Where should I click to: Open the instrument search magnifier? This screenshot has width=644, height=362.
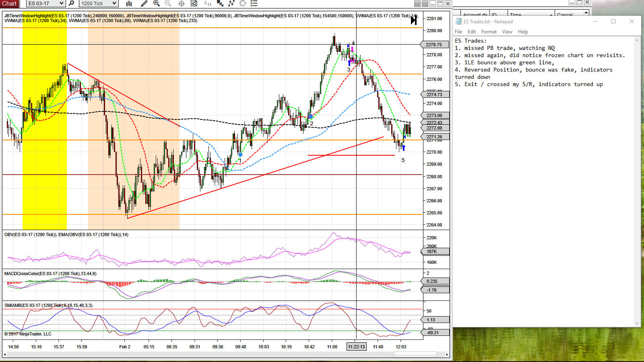[x=72, y=3]
